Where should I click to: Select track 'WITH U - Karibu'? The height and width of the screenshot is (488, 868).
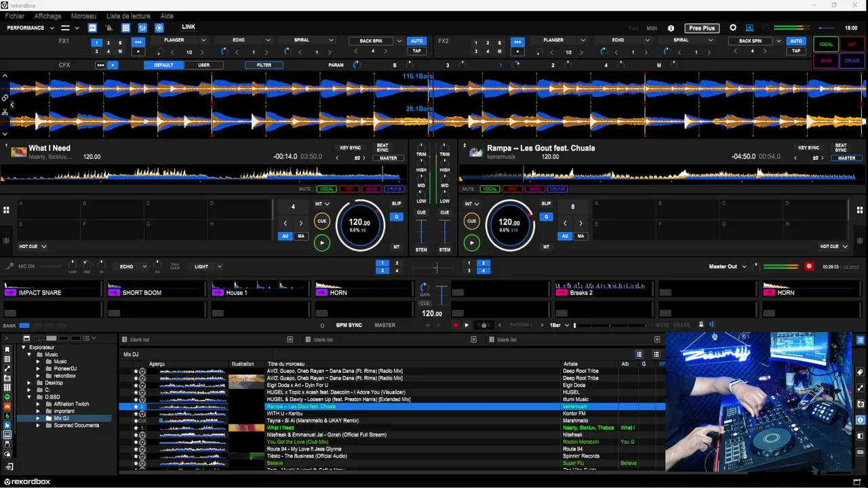(285, 413)
